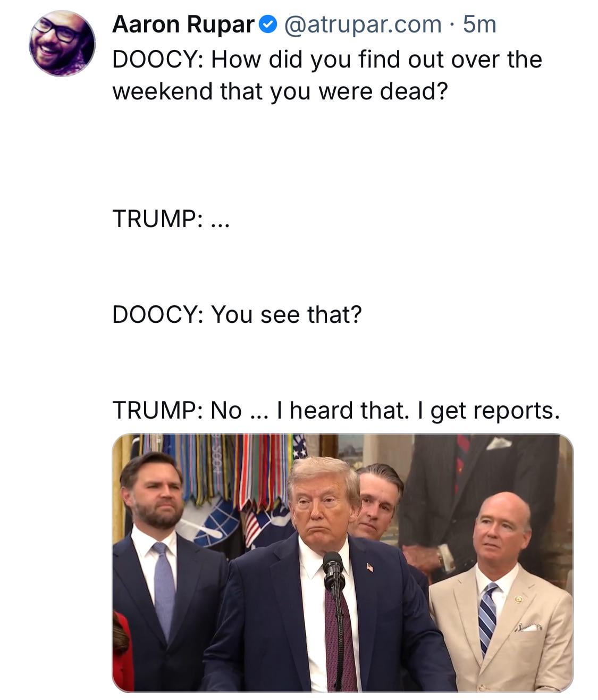Select the 'DOOCY: You see that?' line
The height and width of the screenshot is (700, 598).
pyautogui.click(x=237, y=314)
